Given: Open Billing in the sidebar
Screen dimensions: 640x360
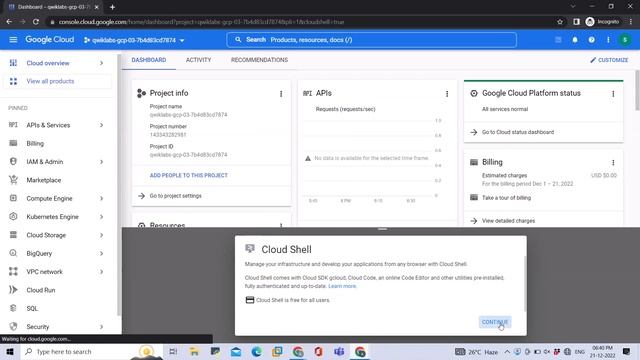Looking at the screenshot, I should pyautogui.click(x=35, y=143).
